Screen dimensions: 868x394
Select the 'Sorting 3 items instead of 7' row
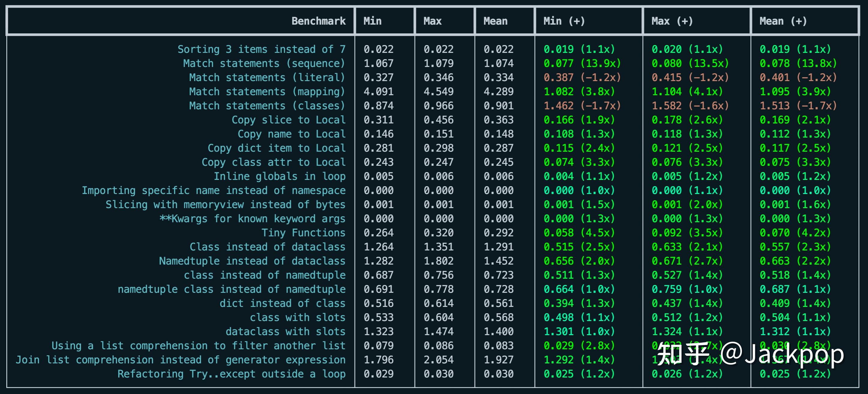coord(261,49)
